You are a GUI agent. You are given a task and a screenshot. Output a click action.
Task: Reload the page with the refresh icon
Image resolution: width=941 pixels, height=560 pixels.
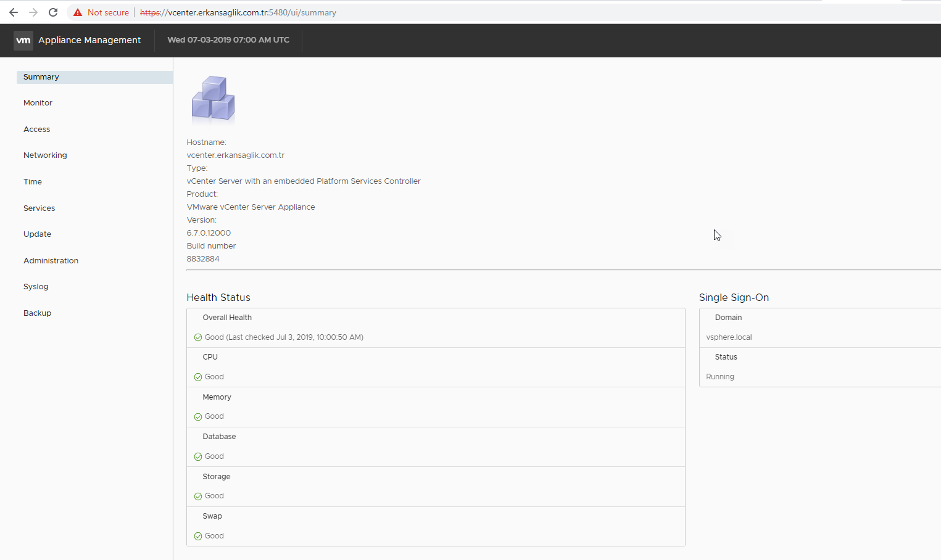click(x=53, y=12)
